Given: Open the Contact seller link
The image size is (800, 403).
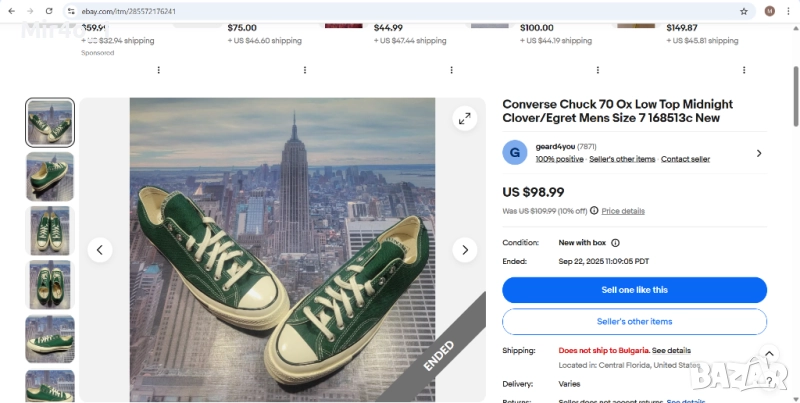Looking at the screenshot, I should pos(685,159).
